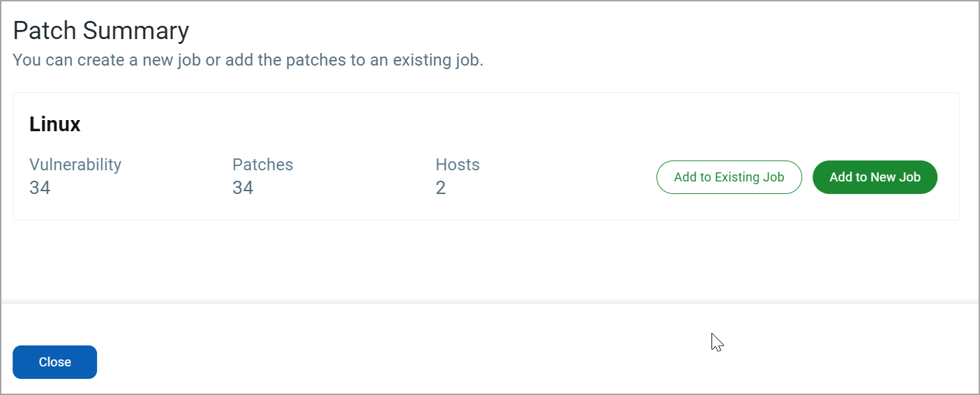The image size is (980, 395).
Task: Click the subtitle about creating a new job
Action: (248, 60)
